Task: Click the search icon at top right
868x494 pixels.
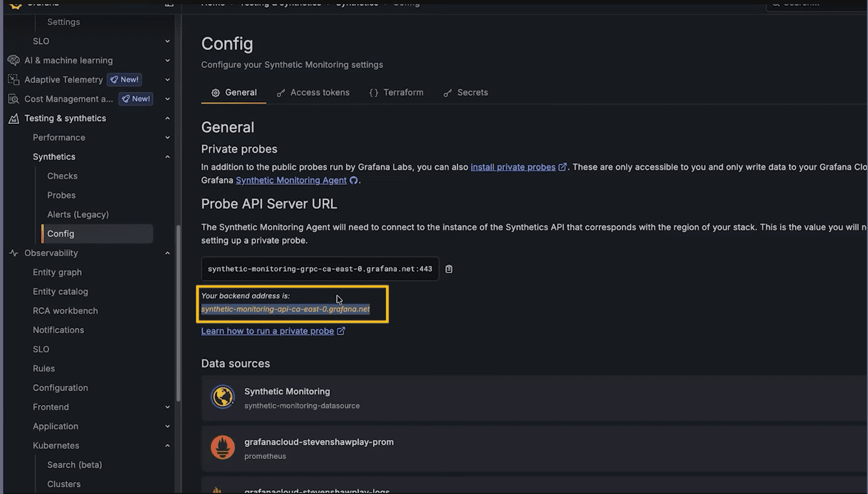Action: tap(774, 4)
